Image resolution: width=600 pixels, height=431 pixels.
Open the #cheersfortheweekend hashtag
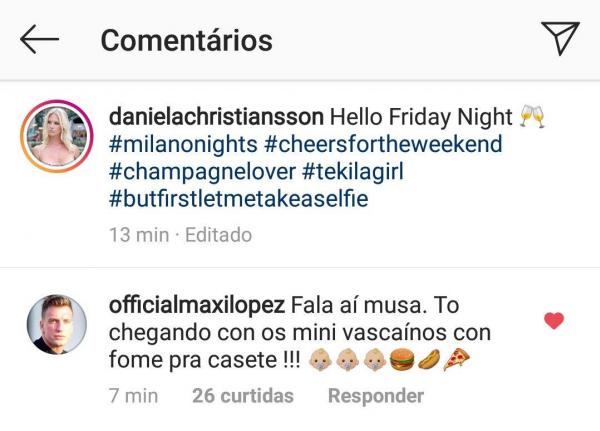click(383, 144)
